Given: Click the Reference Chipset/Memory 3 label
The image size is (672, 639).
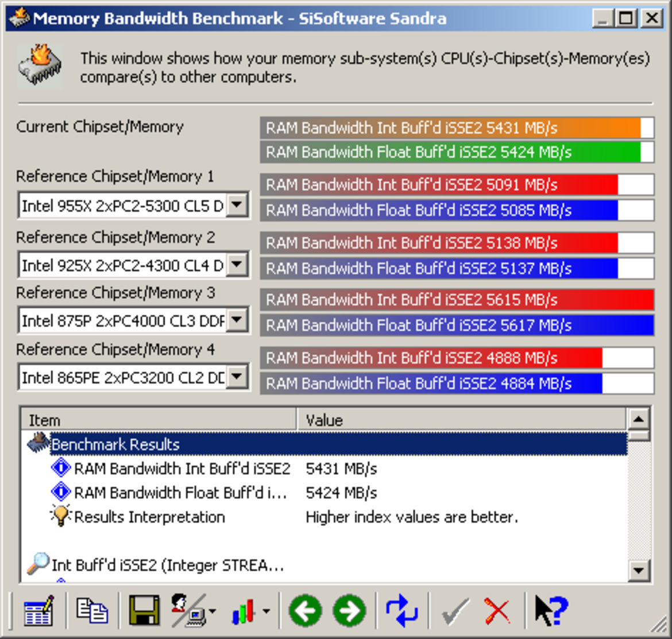Looking at the screenshot, I should (115, 293).
